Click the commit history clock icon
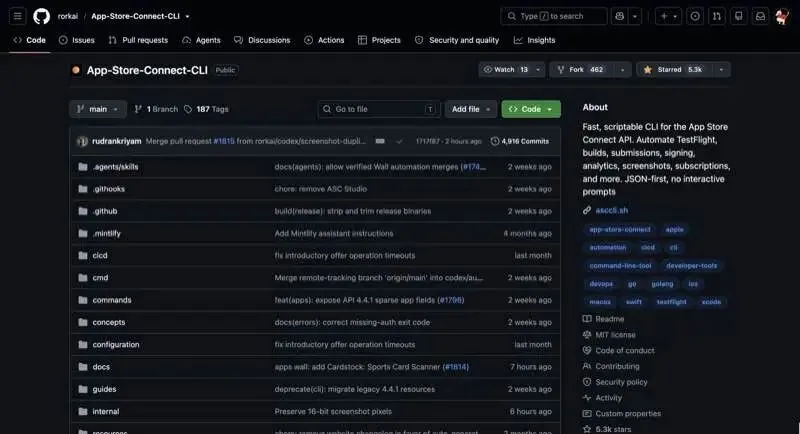 [x=494, y=141]
